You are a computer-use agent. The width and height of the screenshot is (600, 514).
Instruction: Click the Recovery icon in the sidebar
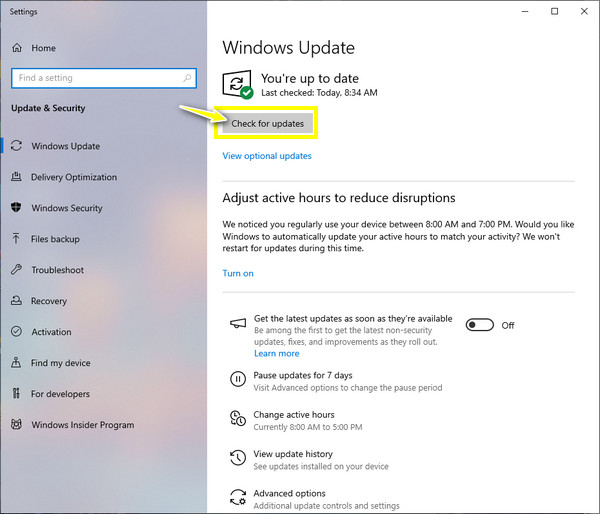[16, 300]
